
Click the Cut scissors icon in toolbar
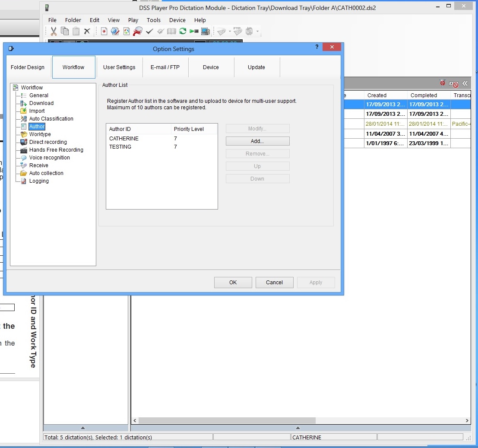click(x=54, y=31)
